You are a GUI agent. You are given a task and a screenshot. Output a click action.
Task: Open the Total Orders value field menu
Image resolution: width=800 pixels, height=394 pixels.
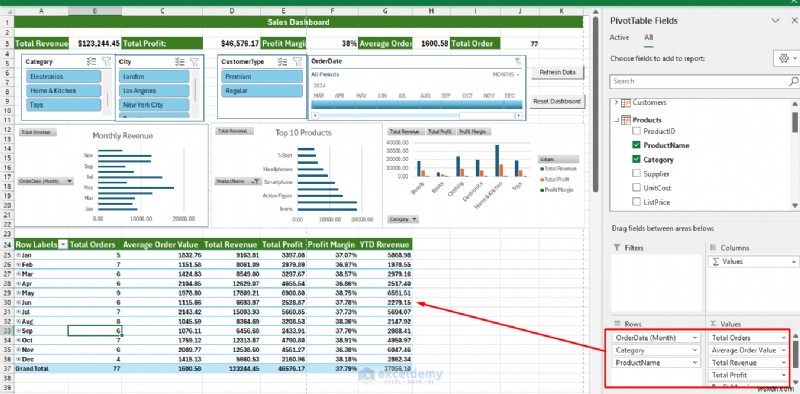784,338
